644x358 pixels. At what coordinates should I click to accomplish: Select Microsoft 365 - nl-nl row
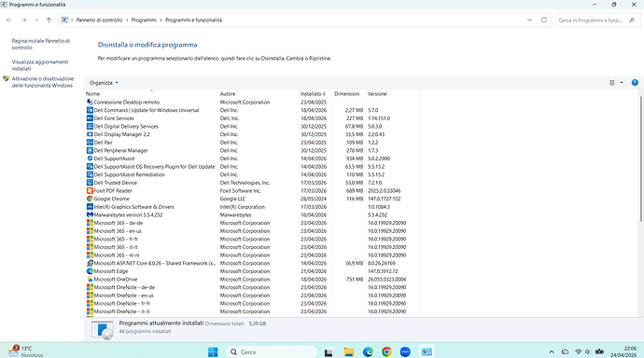pyautogui.click(x=252, y=255)
